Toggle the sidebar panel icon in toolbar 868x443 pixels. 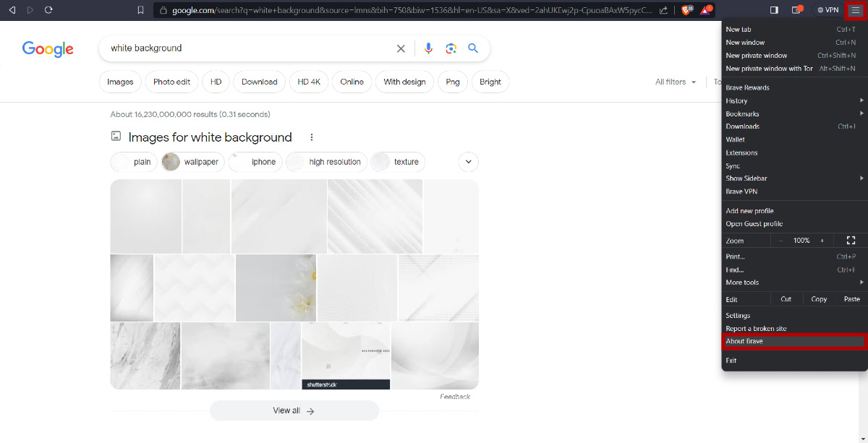tap(774, 10)
